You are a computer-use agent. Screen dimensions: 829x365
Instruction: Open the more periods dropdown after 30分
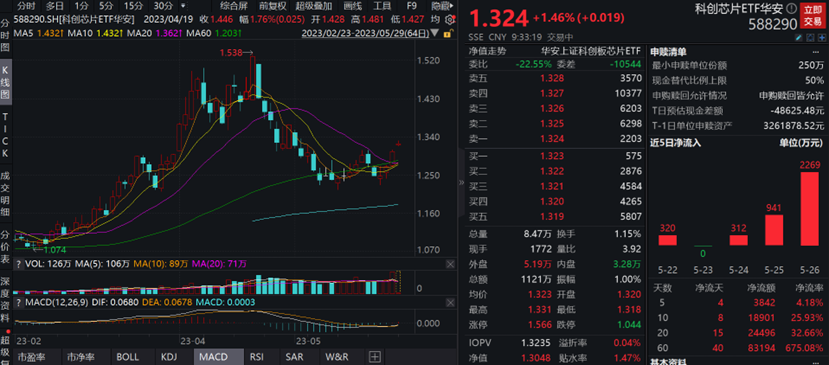[x=183, y=6]
